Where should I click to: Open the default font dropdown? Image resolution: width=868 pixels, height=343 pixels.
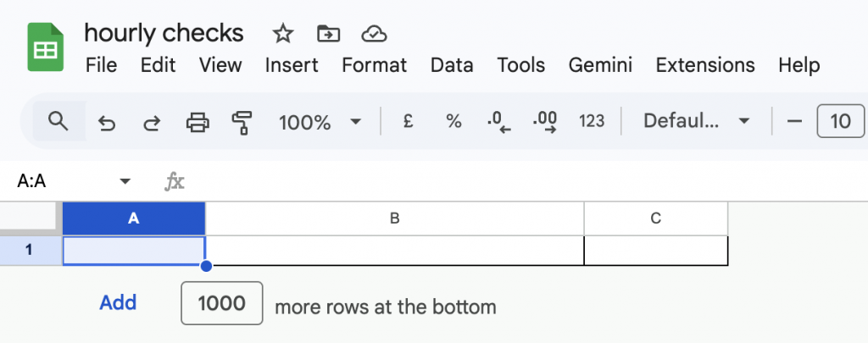pos(697,121)
